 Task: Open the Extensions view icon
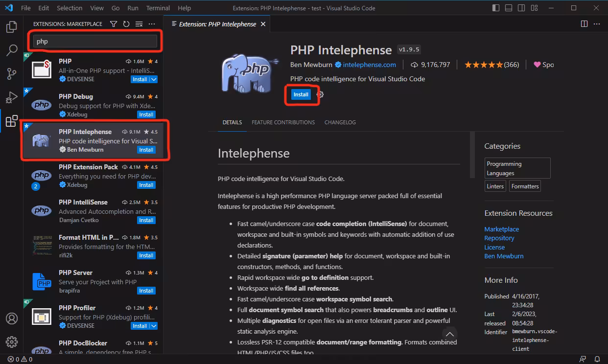click(x=11, y=121)
